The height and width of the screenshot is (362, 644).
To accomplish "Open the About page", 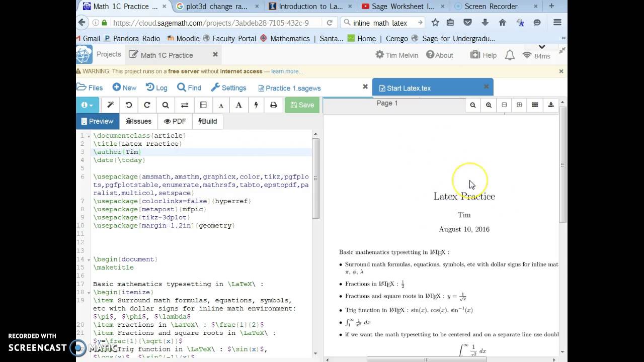I will click(440, 55).
